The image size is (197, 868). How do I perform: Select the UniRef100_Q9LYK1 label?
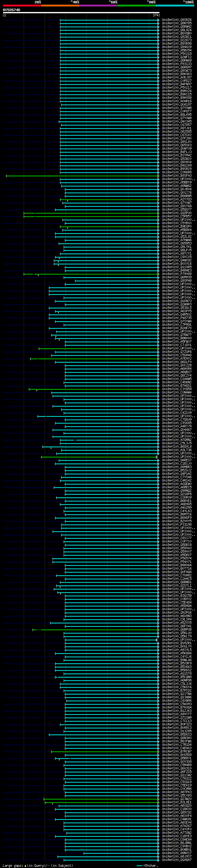(x=177, y=247)
